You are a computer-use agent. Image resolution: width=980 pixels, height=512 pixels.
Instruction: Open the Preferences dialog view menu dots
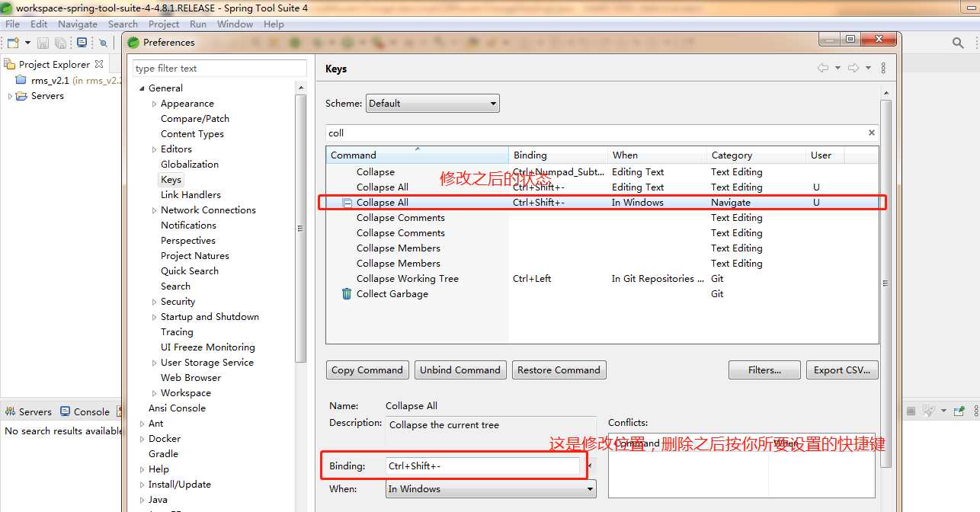pos(883,68)
